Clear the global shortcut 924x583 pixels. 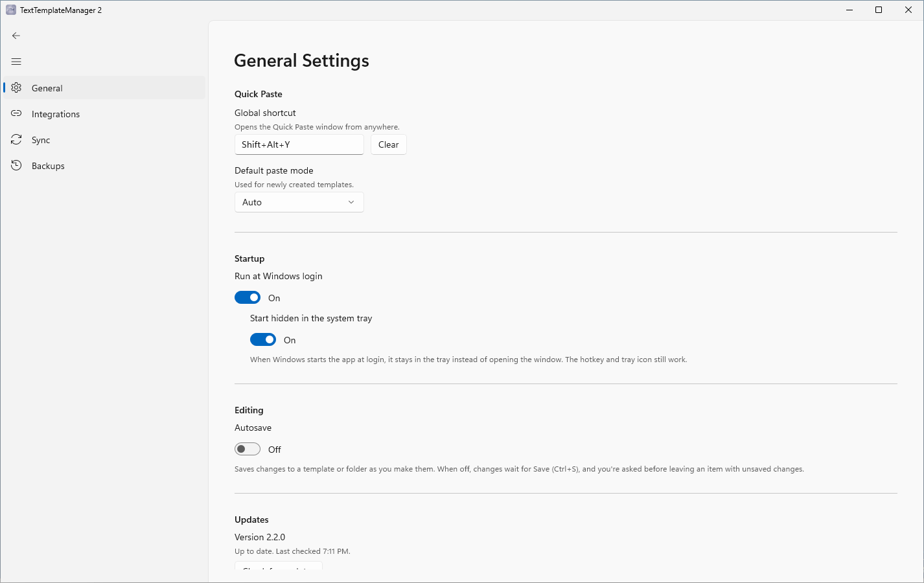point(388,144)
